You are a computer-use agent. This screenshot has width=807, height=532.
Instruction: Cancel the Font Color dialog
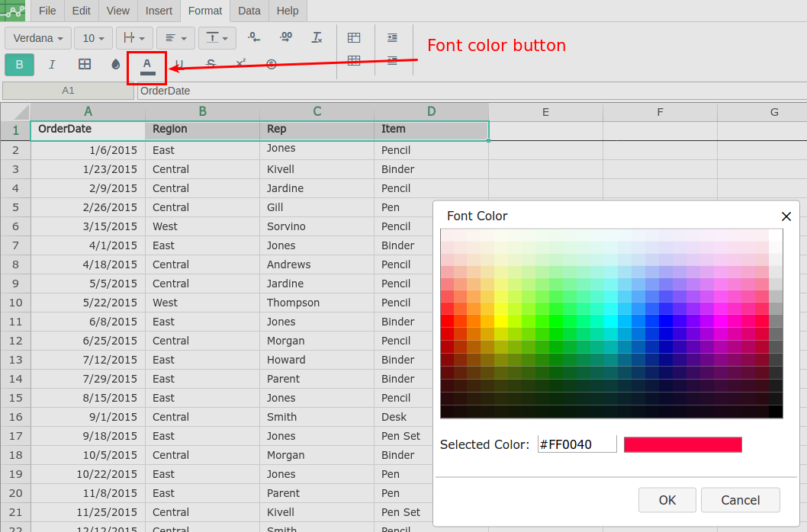740,500
